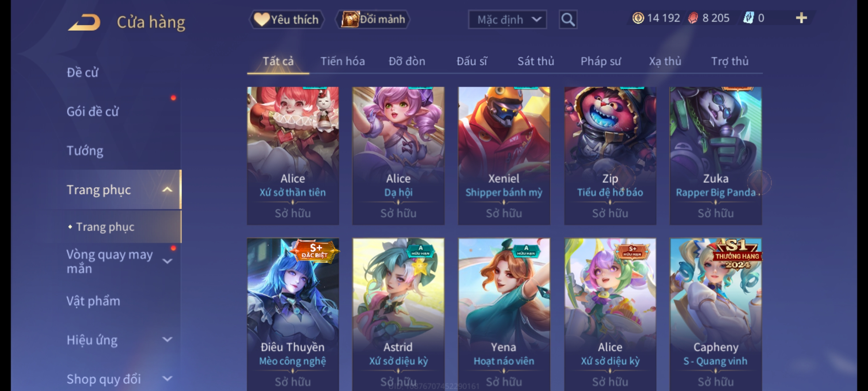This screenshot has width=868, height=391.
Task: Collapse the Trang phục sidebar section
Action: (x=167, y=190)
